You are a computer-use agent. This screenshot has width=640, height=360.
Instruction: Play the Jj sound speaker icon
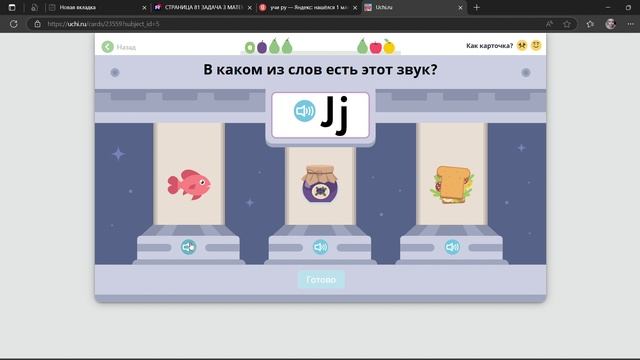coord(304,111)
